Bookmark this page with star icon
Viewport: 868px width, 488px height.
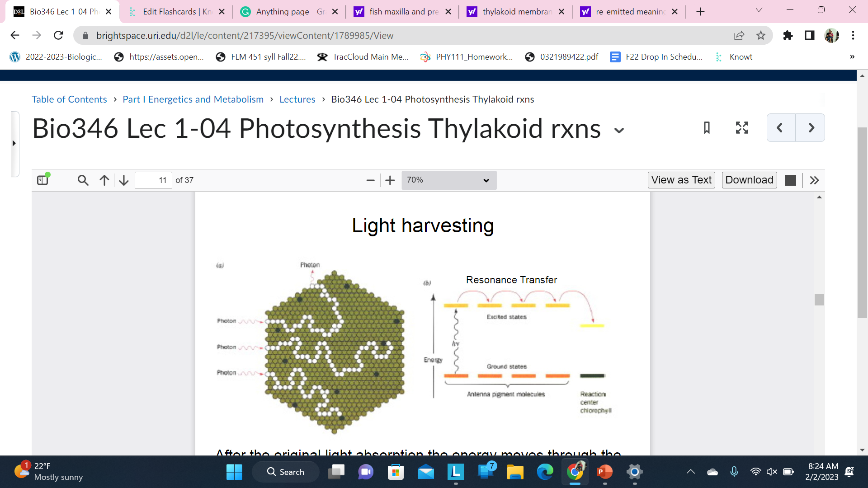tap(761, 35)
